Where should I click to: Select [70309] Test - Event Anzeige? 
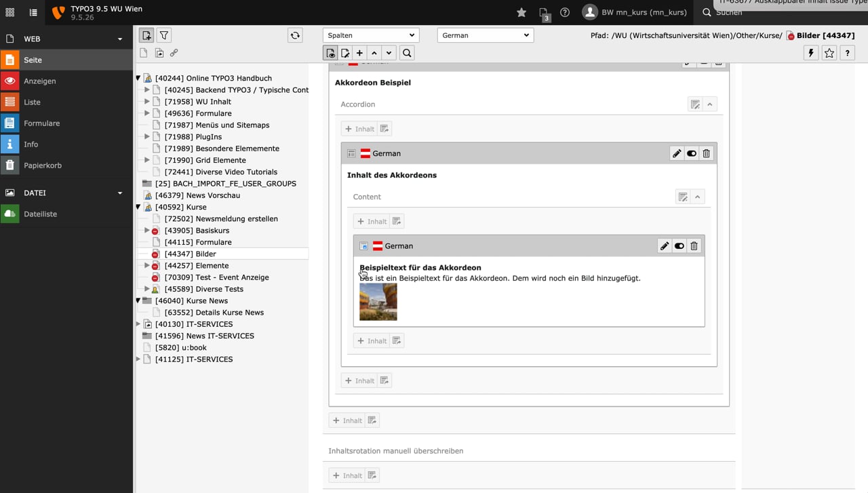click(x=217, y=277)
